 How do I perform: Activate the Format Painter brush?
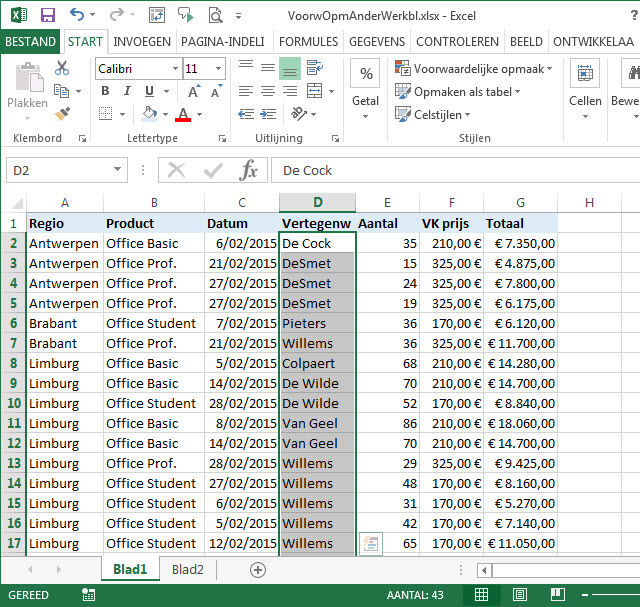coord(62,114)
